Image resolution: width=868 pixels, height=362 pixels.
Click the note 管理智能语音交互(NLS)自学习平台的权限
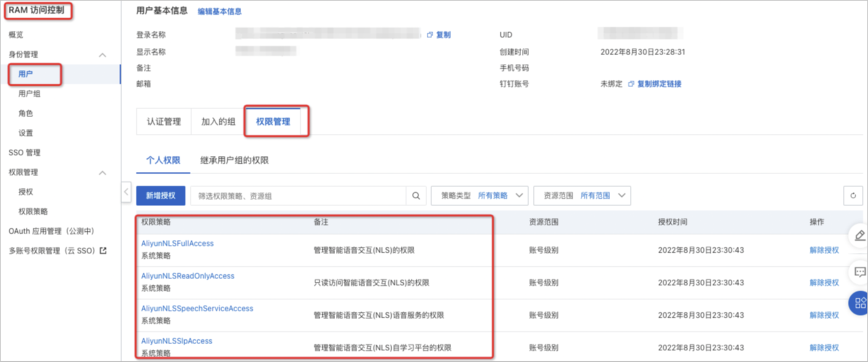(x=382, y=348)
